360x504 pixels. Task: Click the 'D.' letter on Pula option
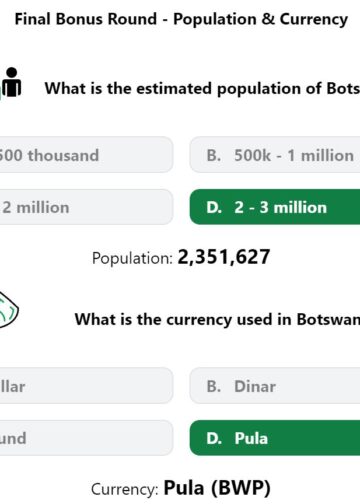pyautogui.click(x=214, y=438)
